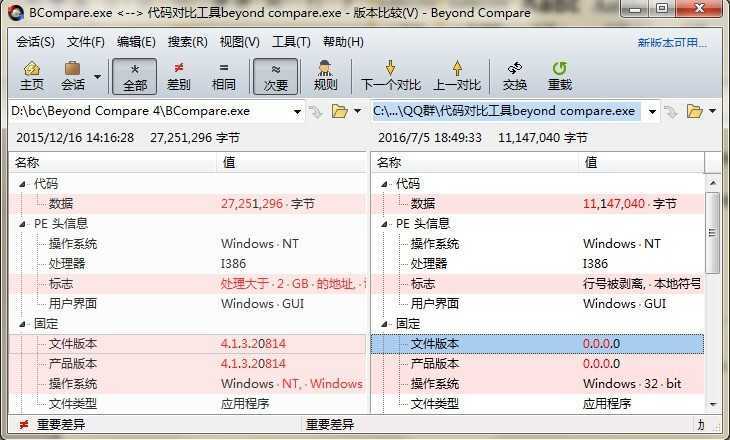Viewport: 730px width, 440px height.
Task: Open the 编辑(E) menu
Action: tap(136, 42)
